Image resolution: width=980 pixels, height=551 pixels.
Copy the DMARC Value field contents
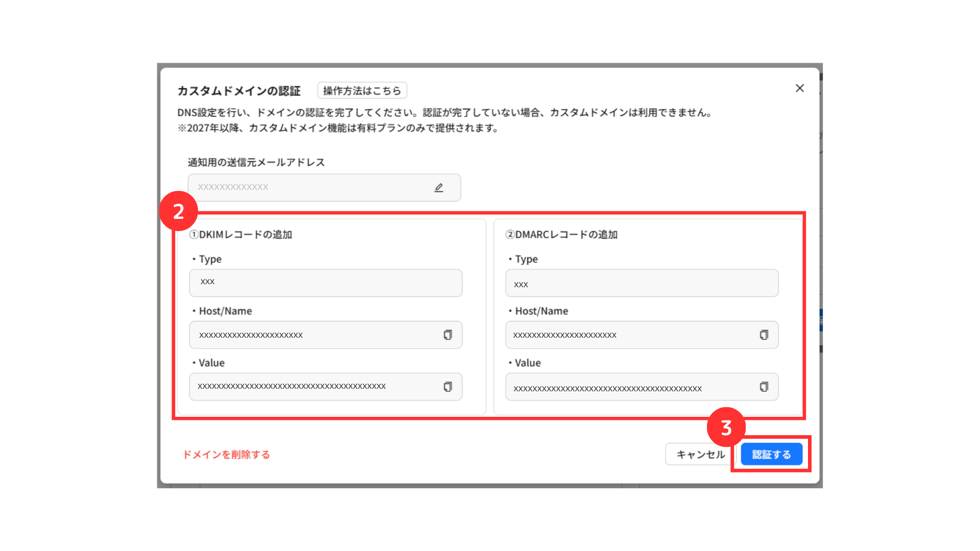point(764,387)
